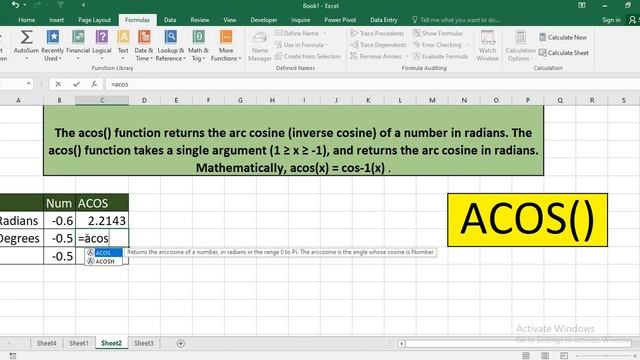Click Calculate Sheet

563,53
